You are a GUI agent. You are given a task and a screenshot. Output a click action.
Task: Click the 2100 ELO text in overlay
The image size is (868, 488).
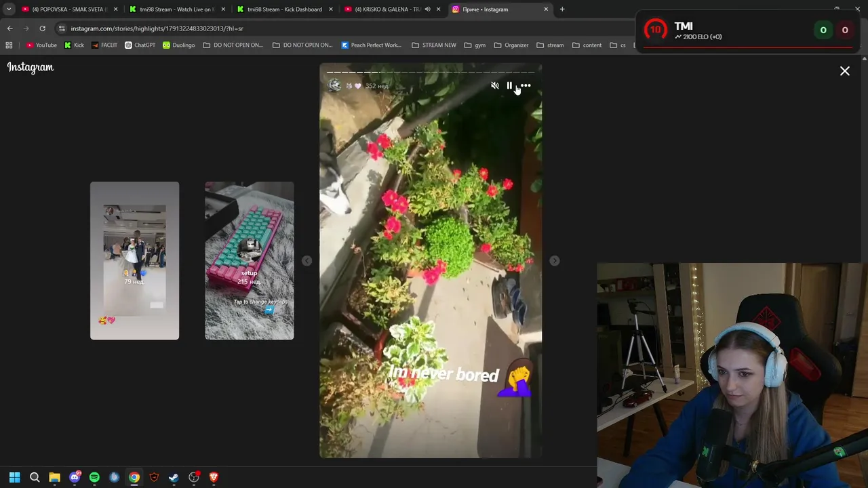tap(698, 37)
